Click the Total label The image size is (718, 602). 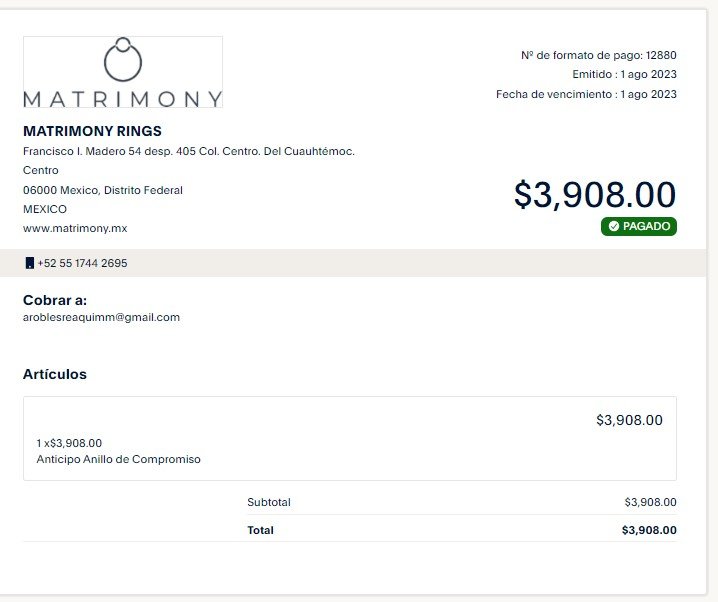point(261,530)
